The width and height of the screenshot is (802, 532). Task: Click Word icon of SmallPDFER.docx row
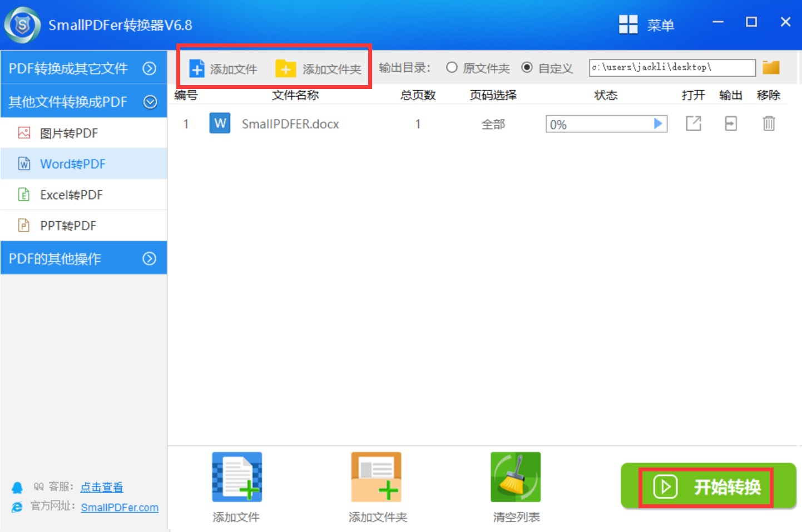pyautogui.click(x=220, y=123)
